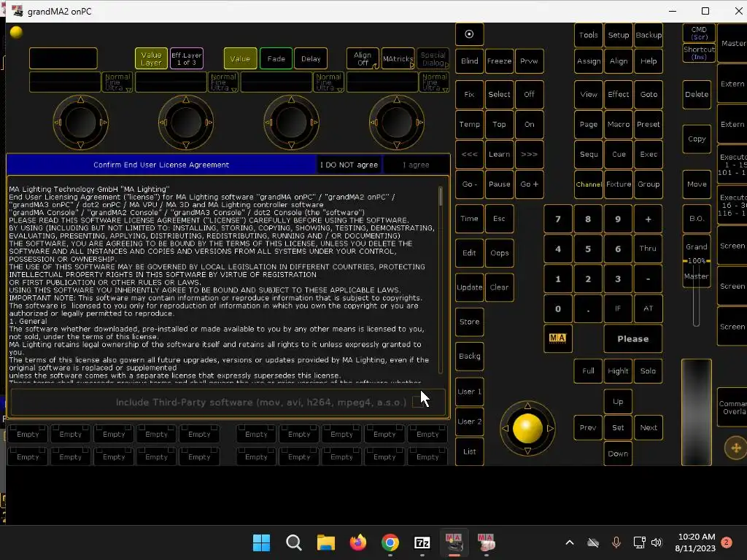747x560 pixels.
Task: Open Windows Start menu
Action: coord(261,542)
